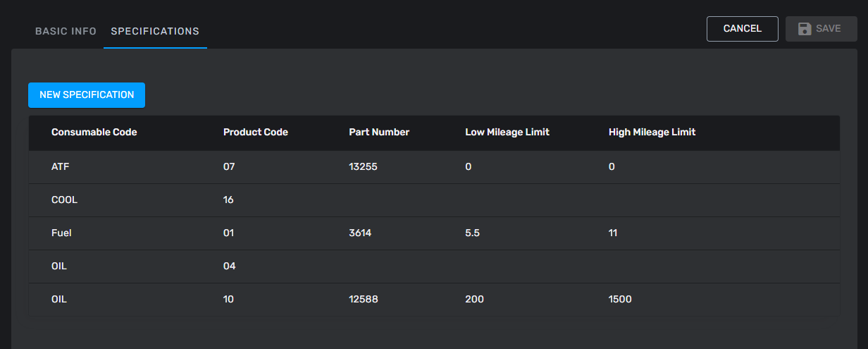
Task: Sort by Low Mileage Limit header
Action: click(x=507, y=133)
